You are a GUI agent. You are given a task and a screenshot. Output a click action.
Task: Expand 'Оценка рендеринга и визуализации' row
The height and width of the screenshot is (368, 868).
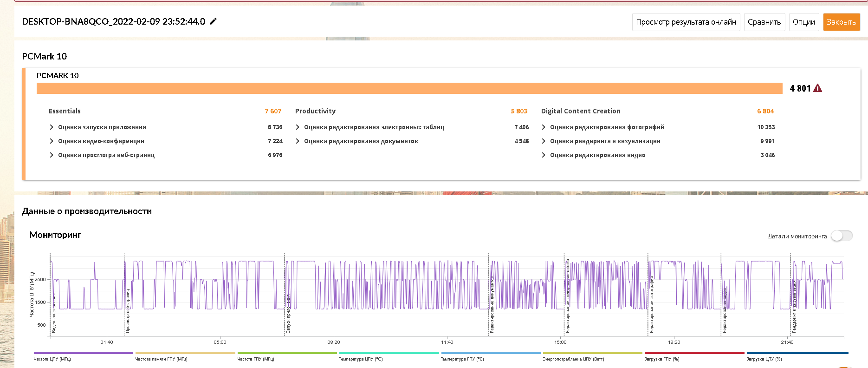click(544, 141)
